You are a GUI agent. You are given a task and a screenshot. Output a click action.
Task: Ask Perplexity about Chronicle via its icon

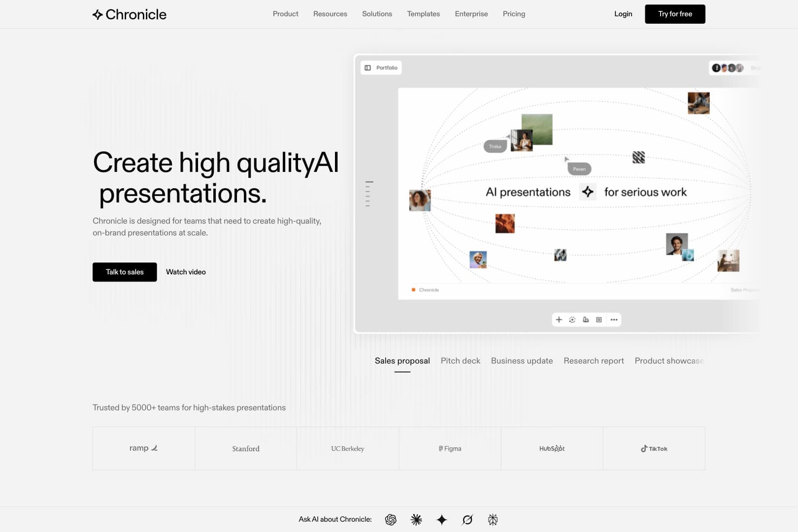pyautogui.click(x=493, y=520)
